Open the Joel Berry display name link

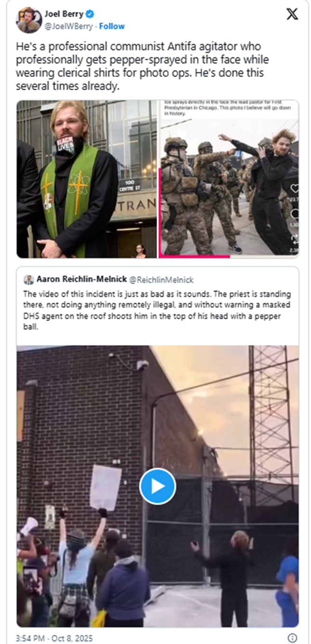[64, 14]
